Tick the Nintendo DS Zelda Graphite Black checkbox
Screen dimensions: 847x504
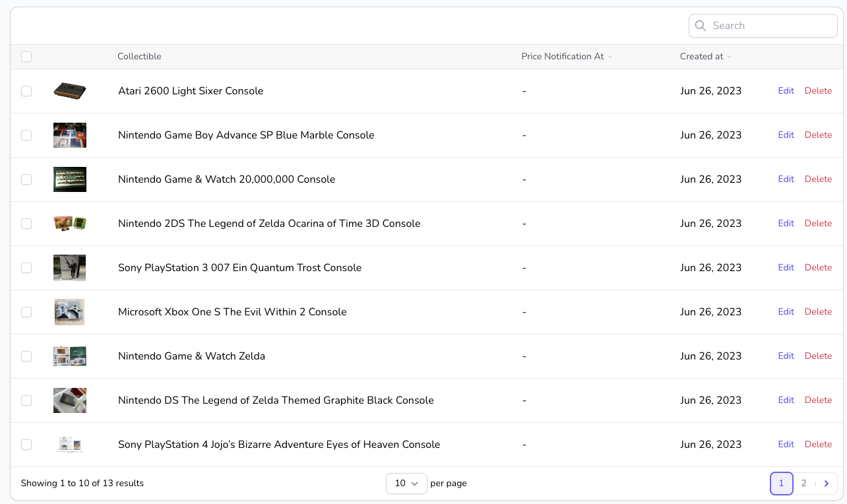tap(26, 400)
